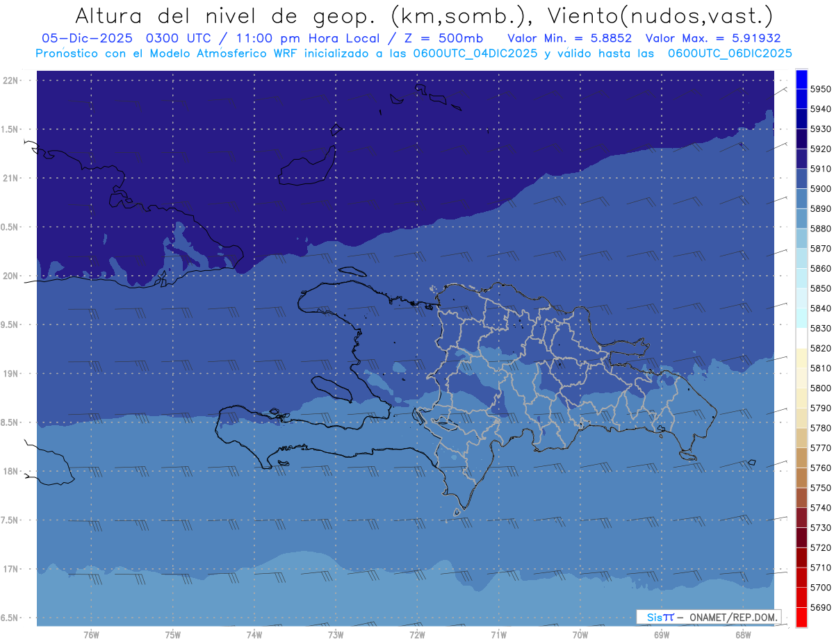Click the '5850' legend value

821,288
